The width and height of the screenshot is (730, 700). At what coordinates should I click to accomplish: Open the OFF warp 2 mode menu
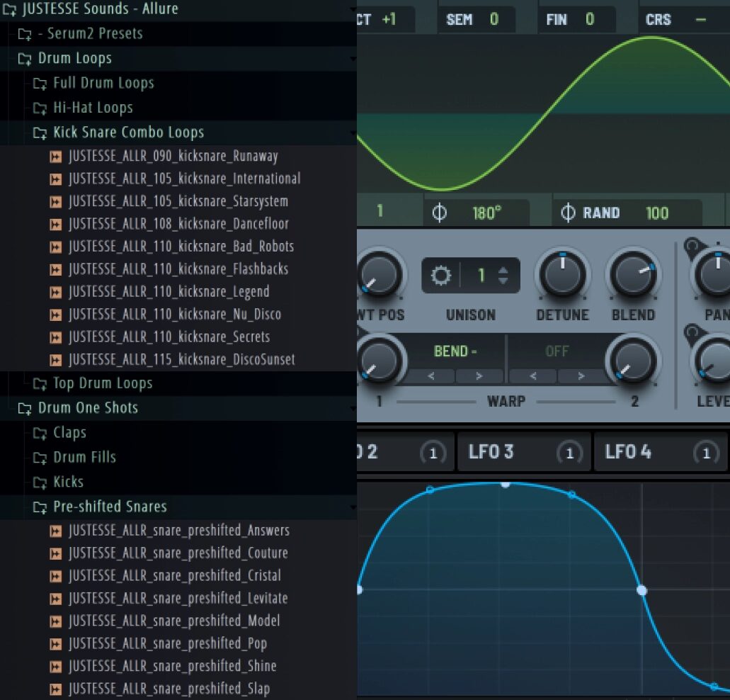point(557,351)
